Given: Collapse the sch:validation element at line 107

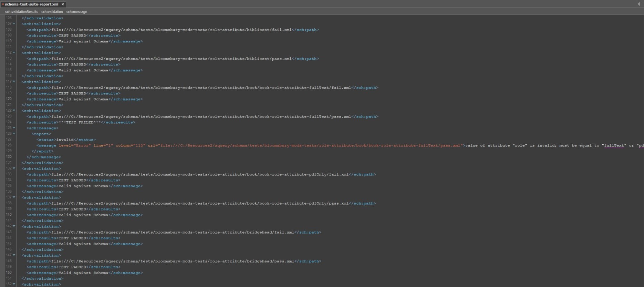Looking at the screenshot, I should tap(14, 24).
